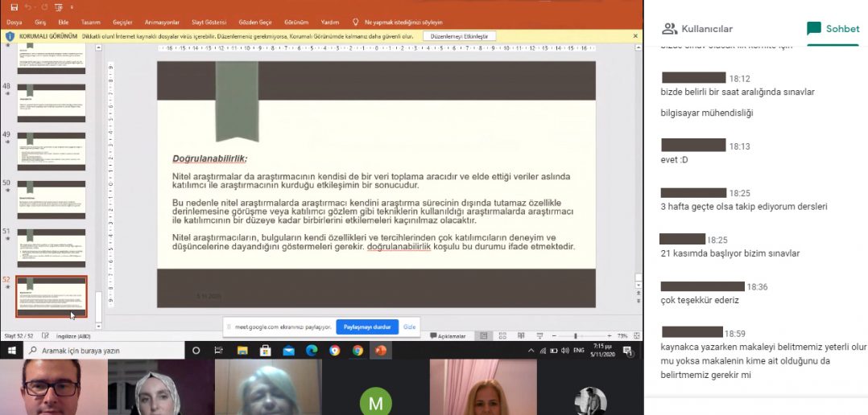Open the Slayt Gösterisi tab

(x=209, y=23)
